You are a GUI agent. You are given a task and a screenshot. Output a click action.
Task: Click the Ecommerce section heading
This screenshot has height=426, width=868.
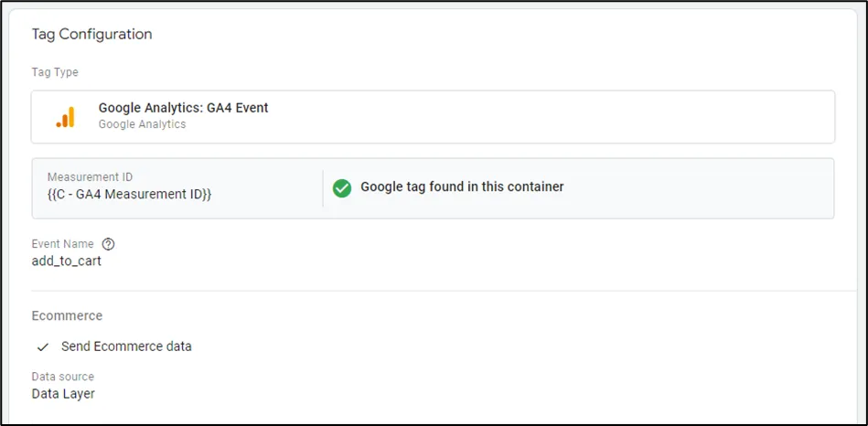(67, 315)
